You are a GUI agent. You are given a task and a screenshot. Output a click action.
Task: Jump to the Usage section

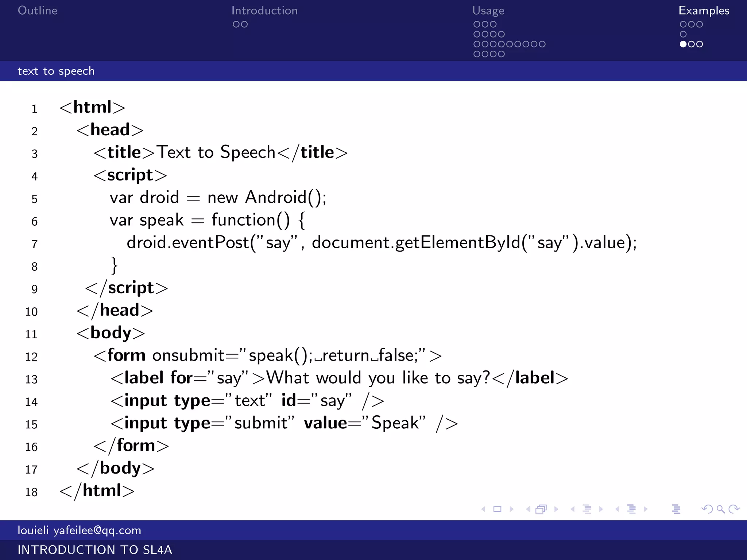pyautogui.click(x=488, y=11)
